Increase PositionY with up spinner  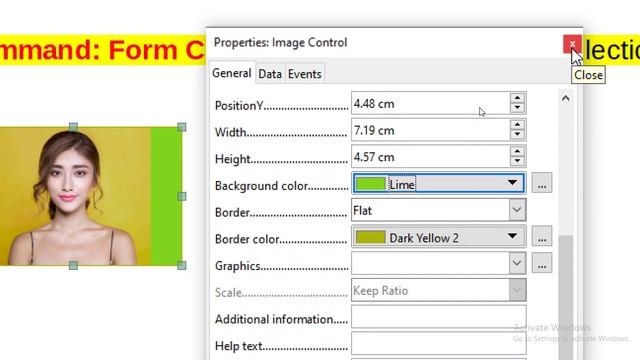[517, 98]
